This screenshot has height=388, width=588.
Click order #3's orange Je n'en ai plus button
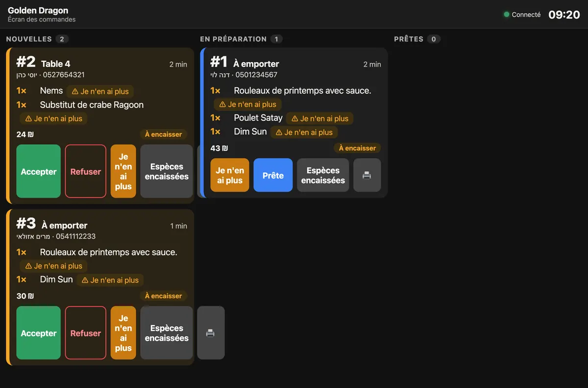pos(123,333)
